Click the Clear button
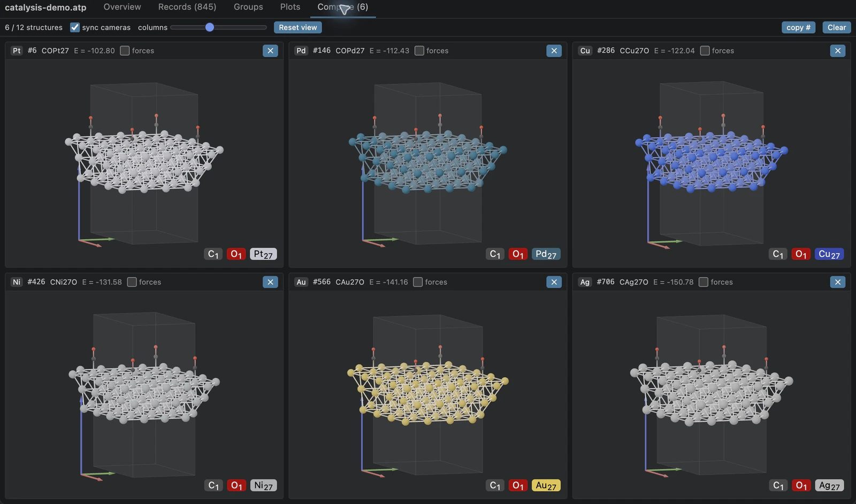Viewport: 856px width, 504px height. click(x=837, y=27)
